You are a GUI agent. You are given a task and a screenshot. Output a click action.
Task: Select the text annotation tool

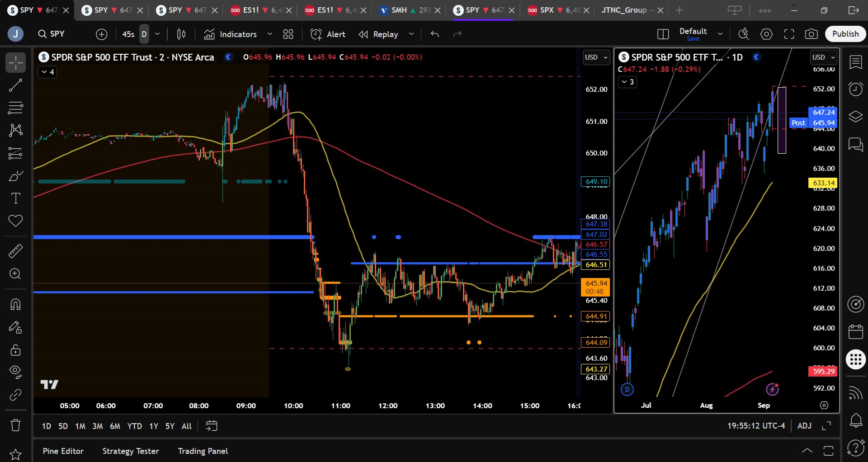click(x=15, y=198)
